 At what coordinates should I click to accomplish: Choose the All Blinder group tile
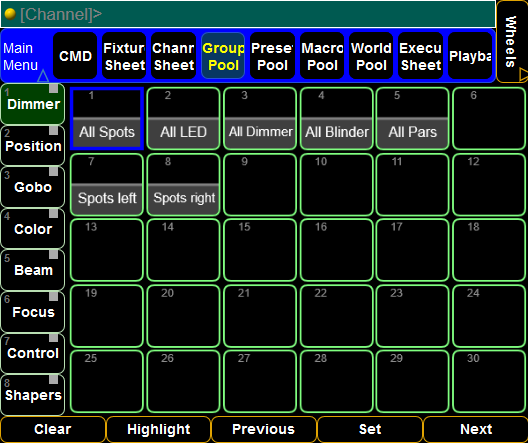pyautogui.click(x=337, y=118)
